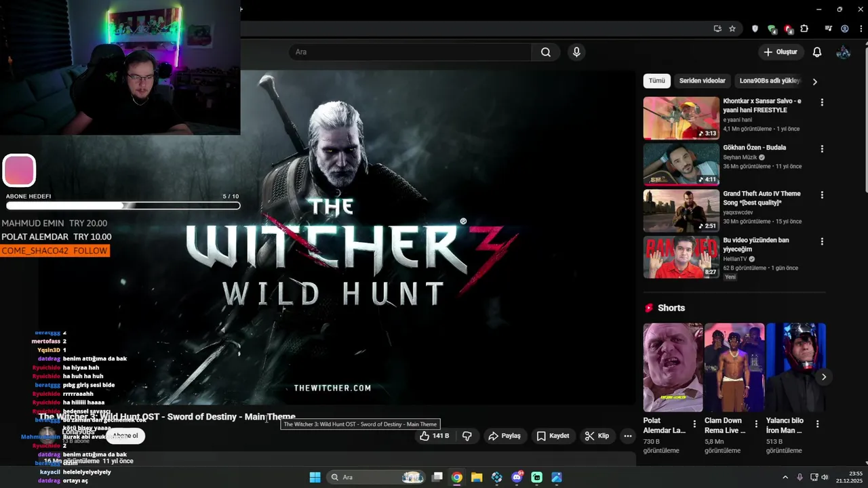Open Khontkar x Sansar Salvo video thumbnail
This screenshot has height=488, width=868.
(x=682, y=118)
